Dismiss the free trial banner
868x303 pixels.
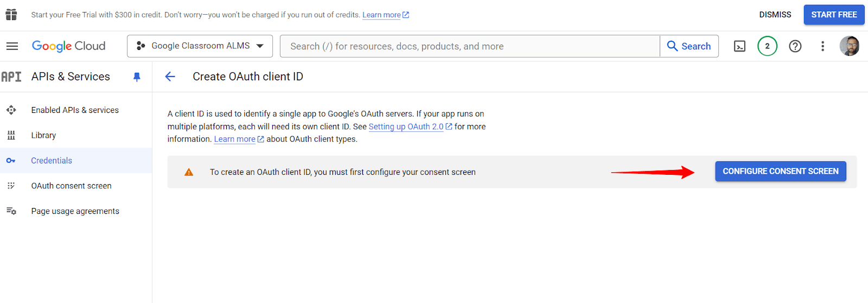[775, 15]
